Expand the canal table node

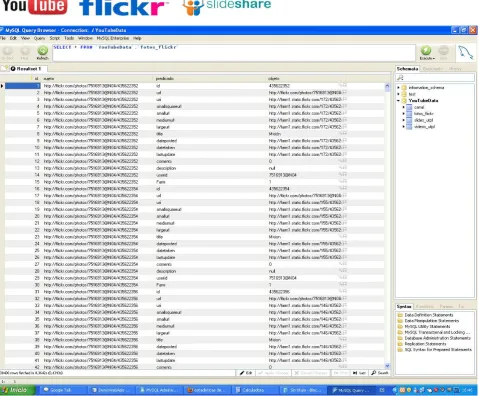point(403,107)
